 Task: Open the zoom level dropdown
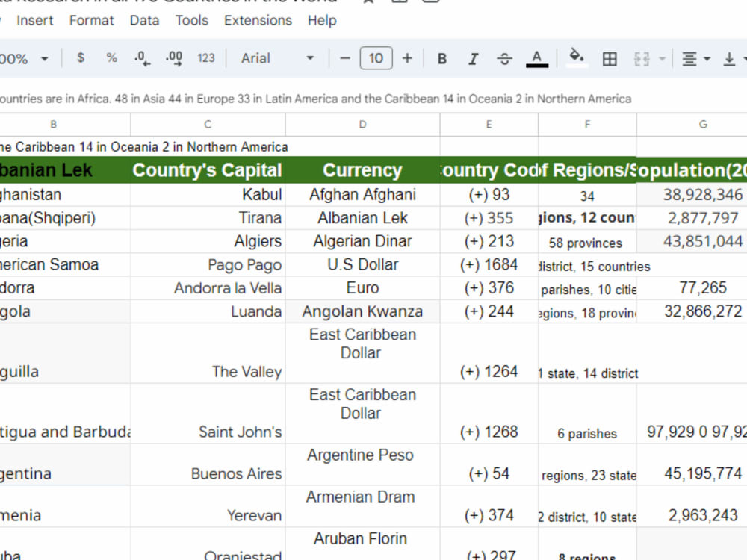click(x=22, y=57)
